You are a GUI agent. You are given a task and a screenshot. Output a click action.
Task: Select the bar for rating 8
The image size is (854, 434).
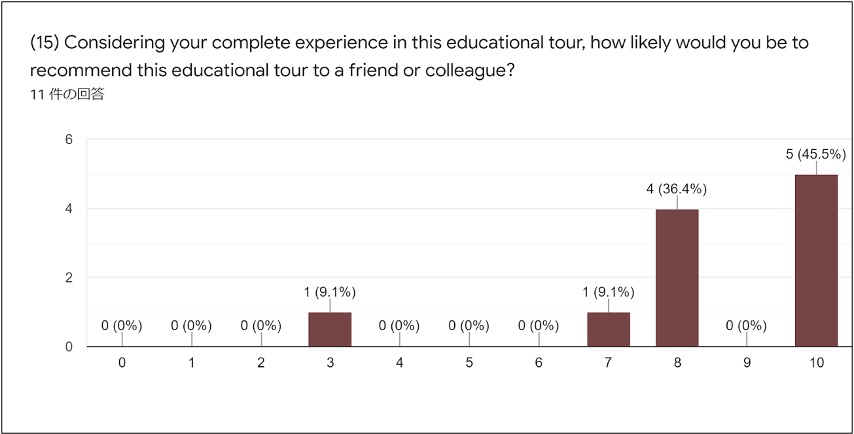677,277
